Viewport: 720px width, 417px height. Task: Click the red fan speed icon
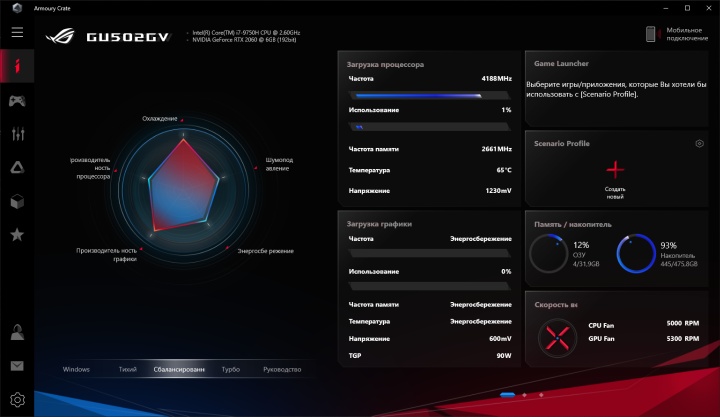pyautogui.click(x=557, y=338)
